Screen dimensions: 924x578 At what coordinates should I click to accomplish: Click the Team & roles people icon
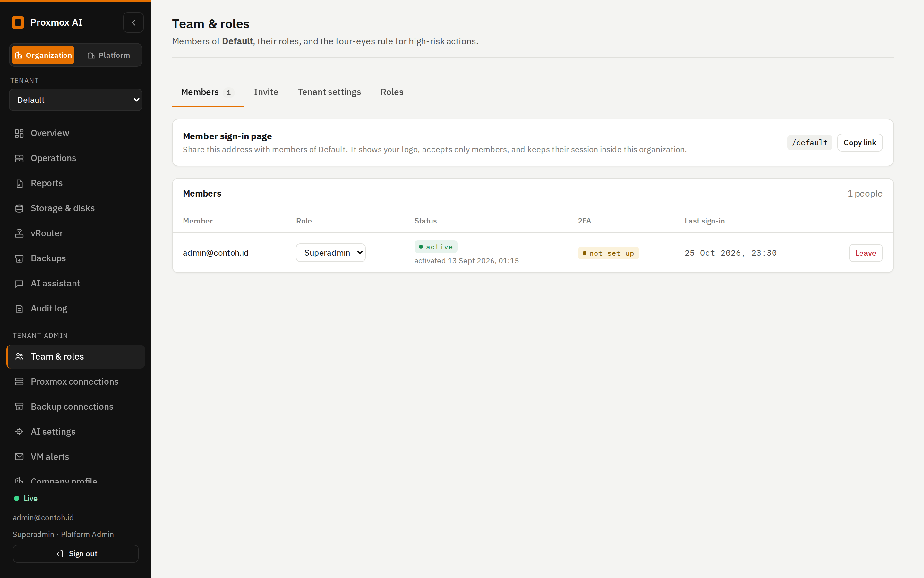point(19,356)
